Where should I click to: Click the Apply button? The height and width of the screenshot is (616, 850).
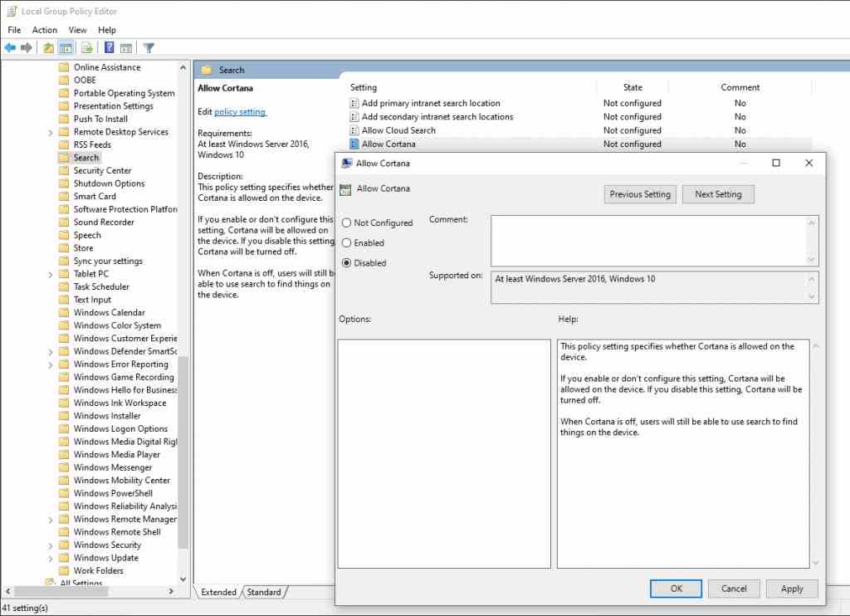click(x=792, y=589)
